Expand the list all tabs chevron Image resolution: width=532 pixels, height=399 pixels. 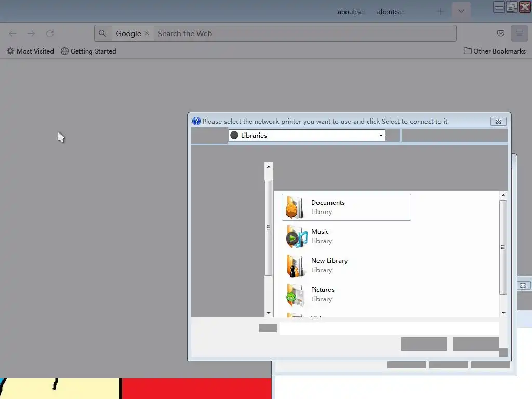(x=461, y=11)
